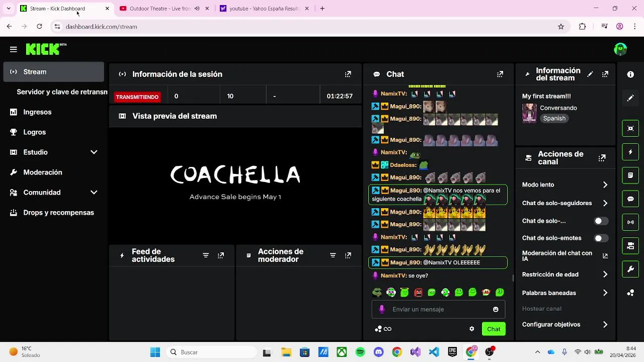
Task: Pop out the Información del stream panel
Action: [605, 74]
